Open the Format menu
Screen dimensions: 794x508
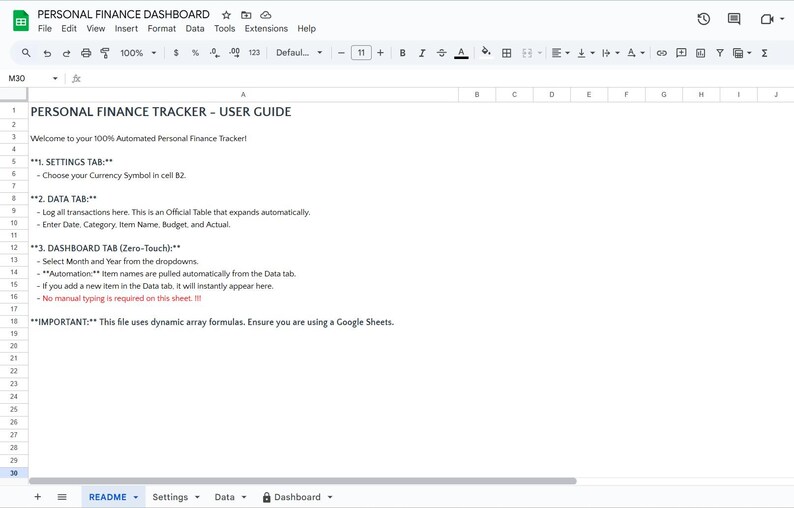point(162,28)
